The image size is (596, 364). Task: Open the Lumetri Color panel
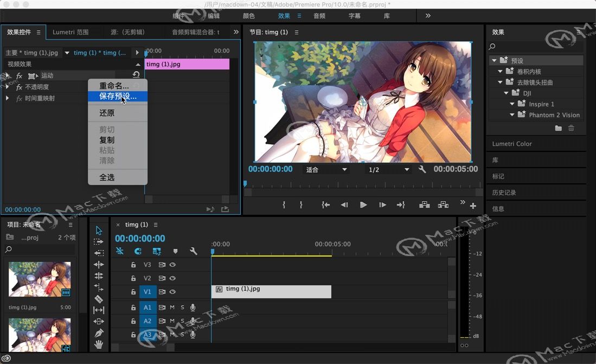click(512, 144)
